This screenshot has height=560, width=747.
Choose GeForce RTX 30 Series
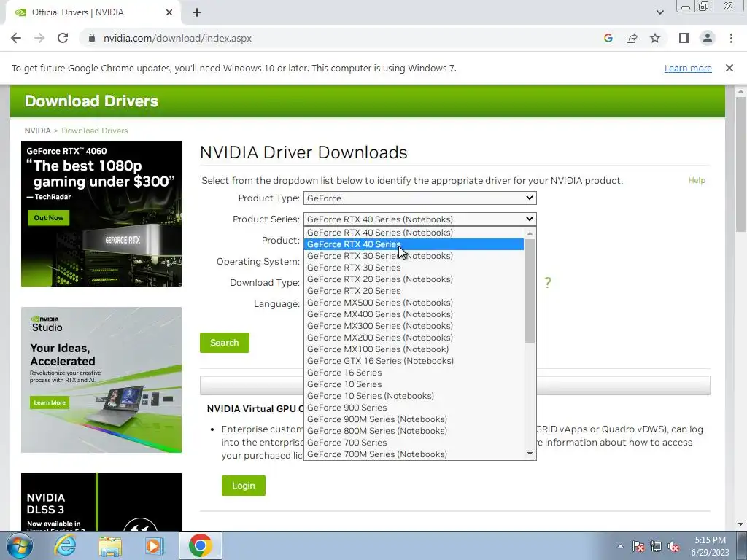[414, 267]
